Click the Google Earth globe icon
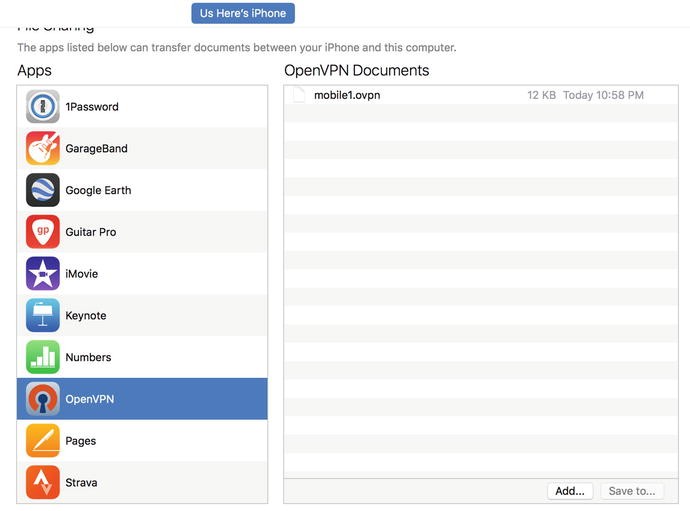The image size is (690, 511). click(x=43, y=190)
